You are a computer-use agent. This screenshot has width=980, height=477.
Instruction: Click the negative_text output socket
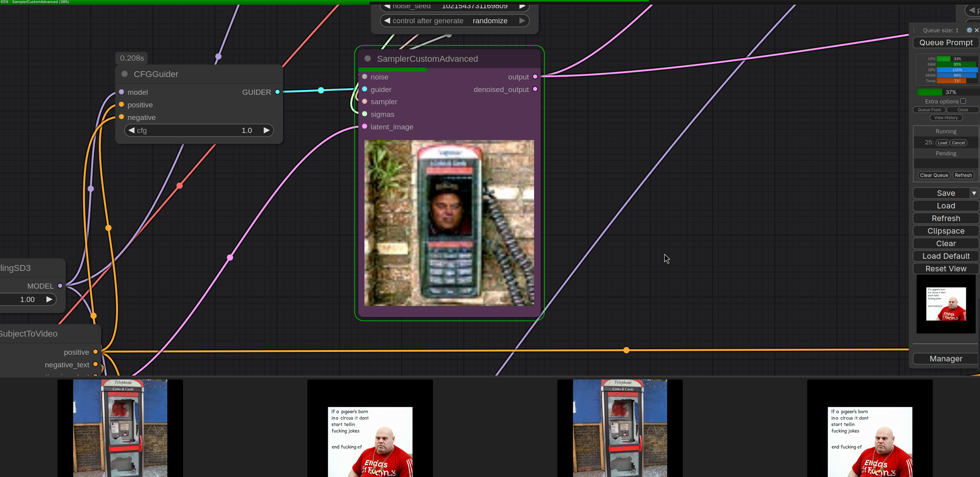95,365
